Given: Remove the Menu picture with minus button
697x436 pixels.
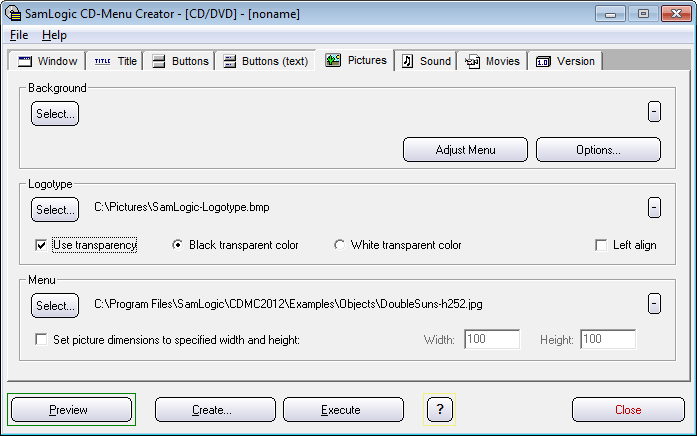Looking at the screenshot, I should coord(654,304).
